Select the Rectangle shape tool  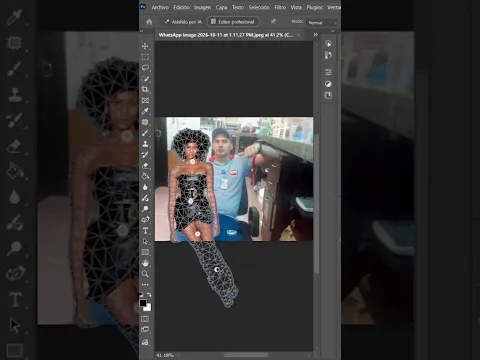click(145, 252)
